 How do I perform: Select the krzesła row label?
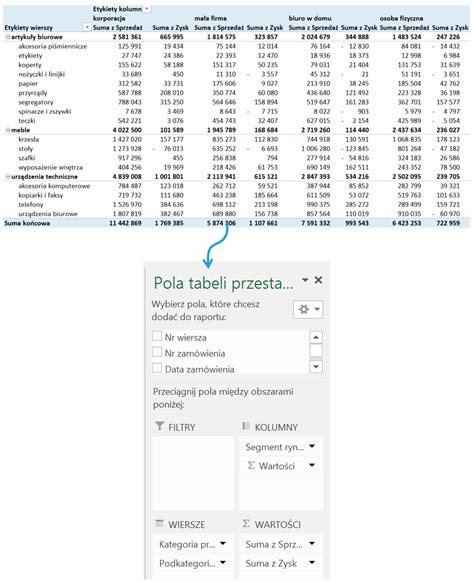(x=29, y=139)
